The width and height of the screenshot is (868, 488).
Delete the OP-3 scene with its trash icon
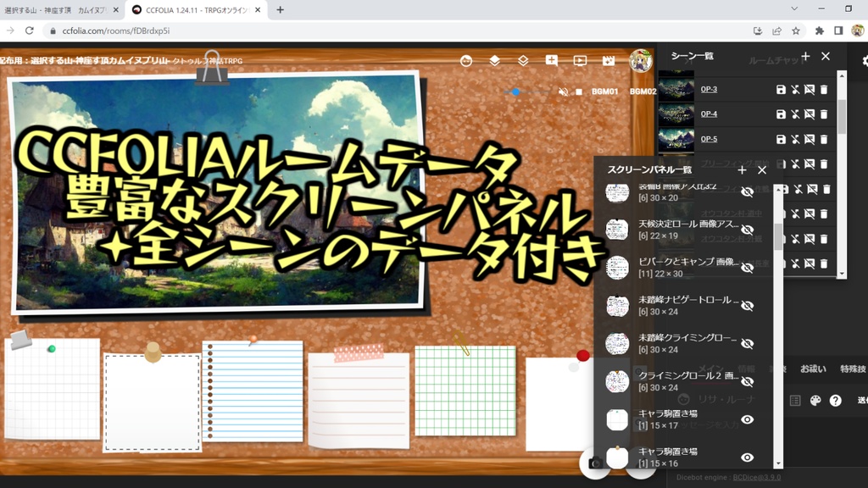point(821,90)
